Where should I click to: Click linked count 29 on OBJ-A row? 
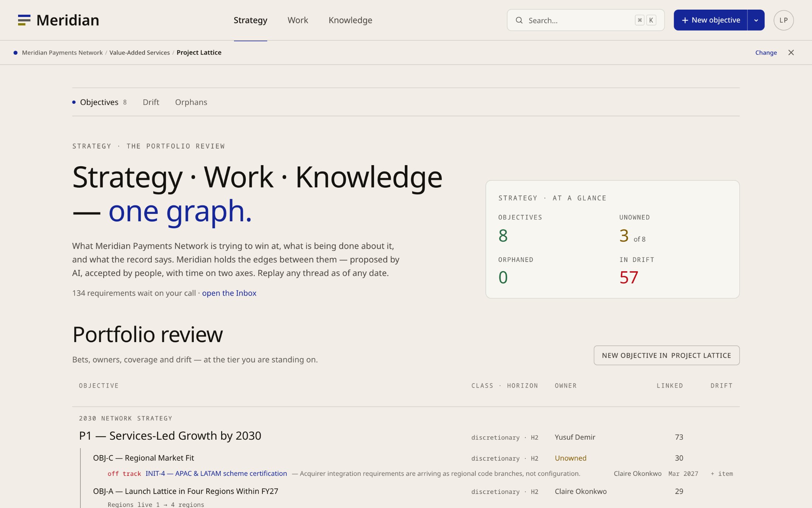[679, 491]
